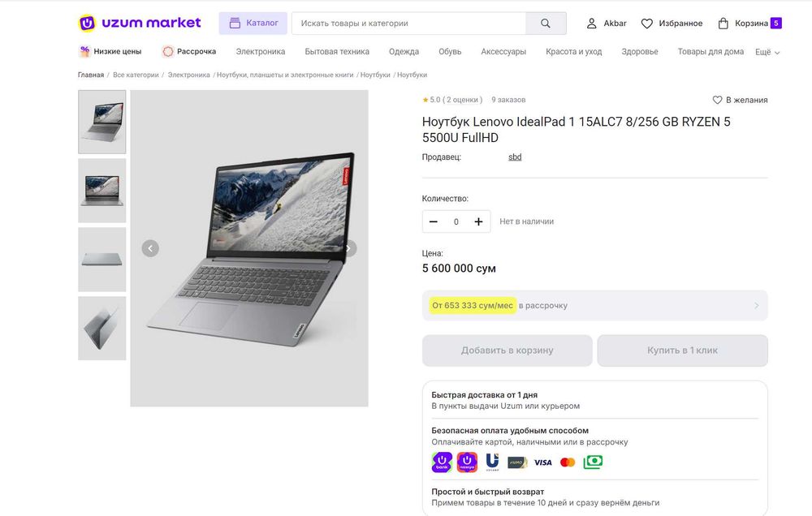812x516 pixels.
Task: Show next product image arrow
Action: [x=348, y=248]
